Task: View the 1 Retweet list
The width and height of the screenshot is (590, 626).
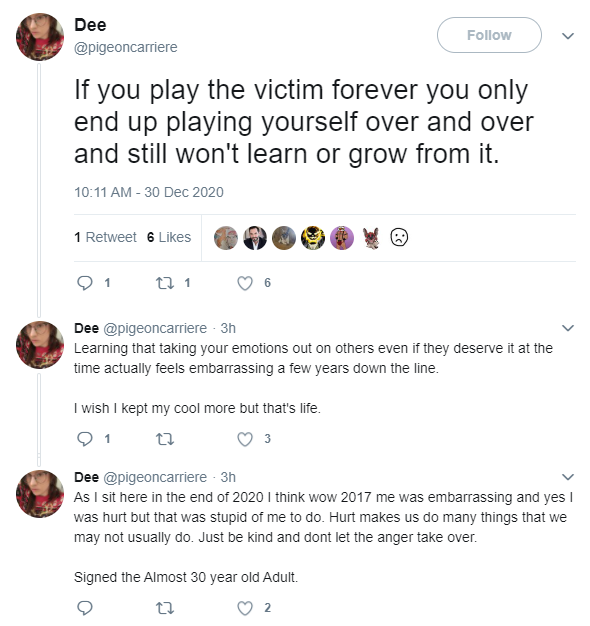Action: click(x=105, y=237)
